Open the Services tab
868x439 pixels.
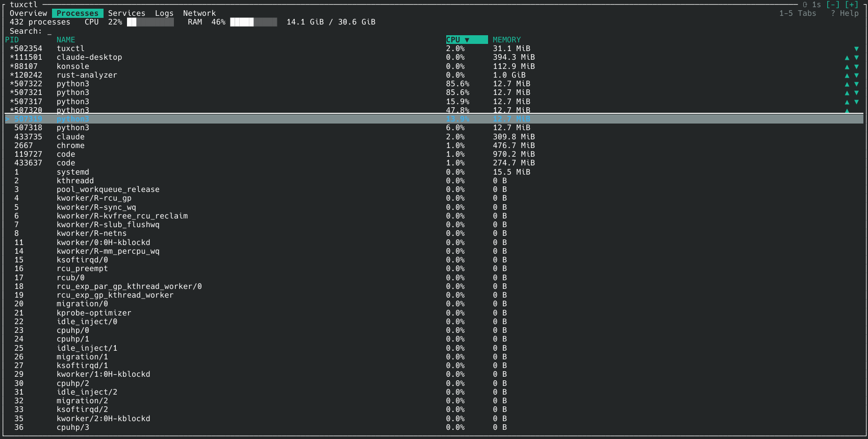(126, 13)
